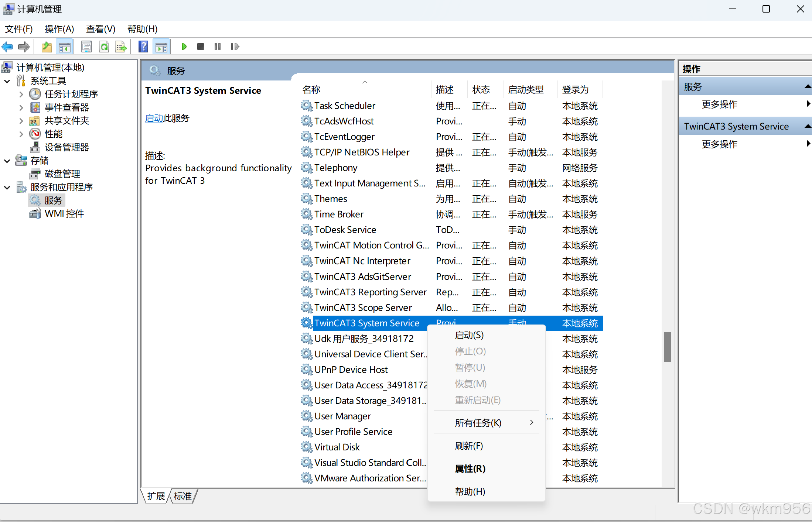Open the properties sheet toolbar icon
The height and width of the screenshot is (522, 812).
(86, 47)
